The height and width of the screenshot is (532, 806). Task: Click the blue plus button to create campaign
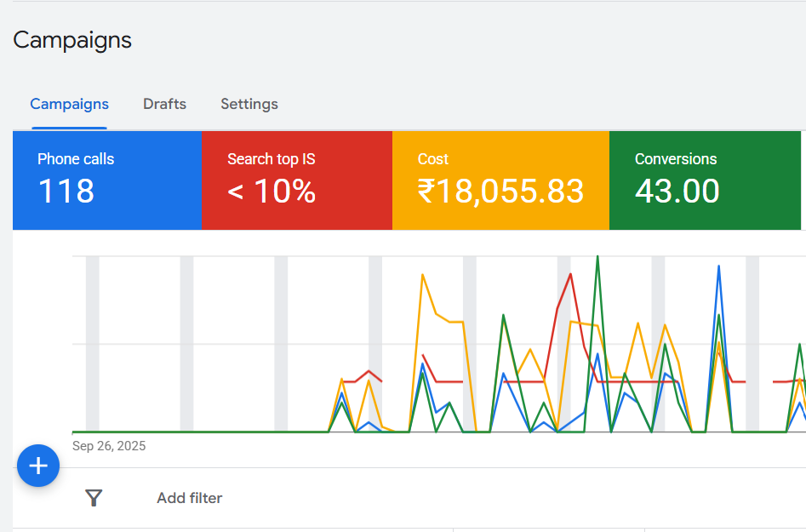point(37,466)
